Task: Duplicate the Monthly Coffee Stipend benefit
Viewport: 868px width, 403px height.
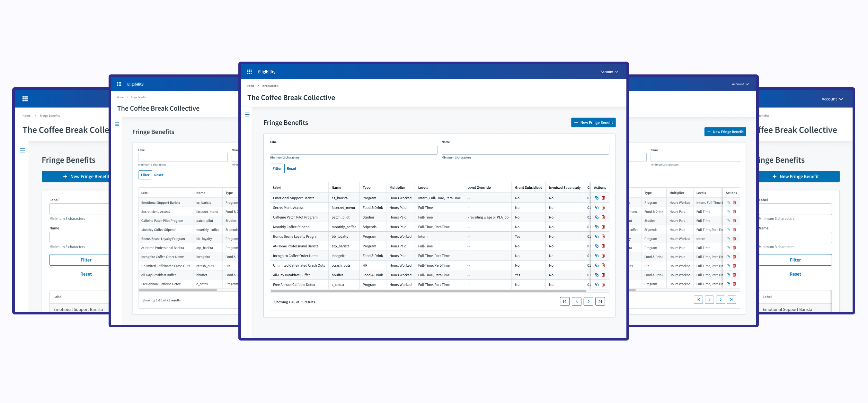Action: click(x=597, y=227)
